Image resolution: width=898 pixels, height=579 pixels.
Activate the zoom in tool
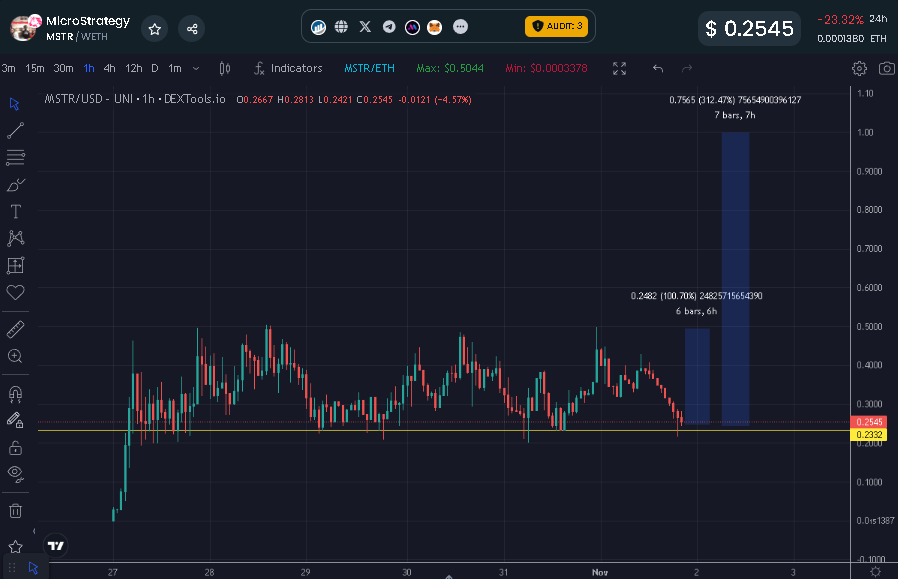15,356
